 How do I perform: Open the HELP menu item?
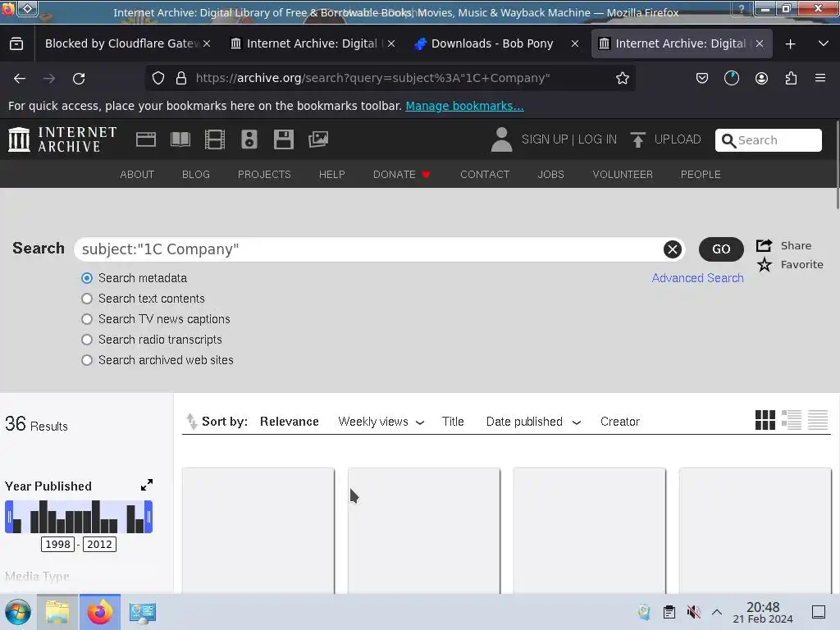coord(331,175)
